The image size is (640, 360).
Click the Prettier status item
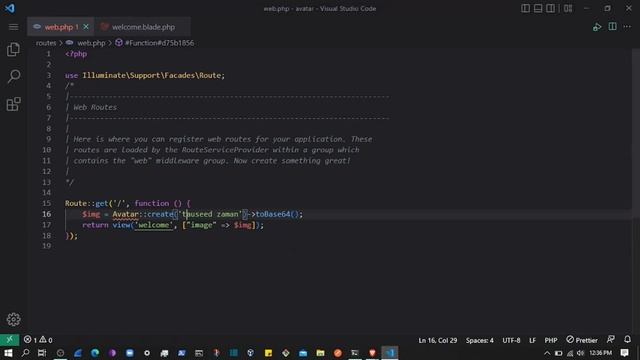pyautogui.click(x=582, y=340)
